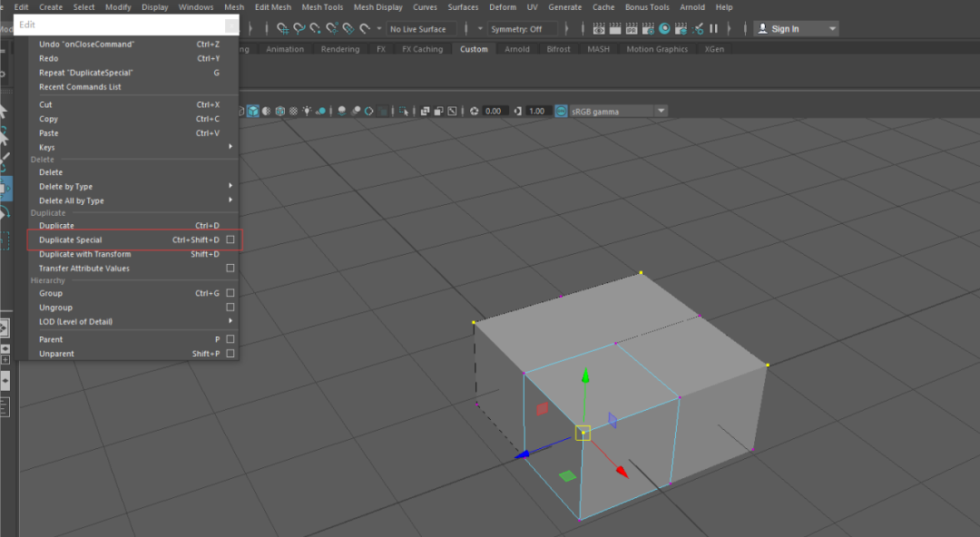The height and width of the screenshot is (537, 980).
Task: Toggle screen space ambient occlusion icon
Action: point(341,112)
